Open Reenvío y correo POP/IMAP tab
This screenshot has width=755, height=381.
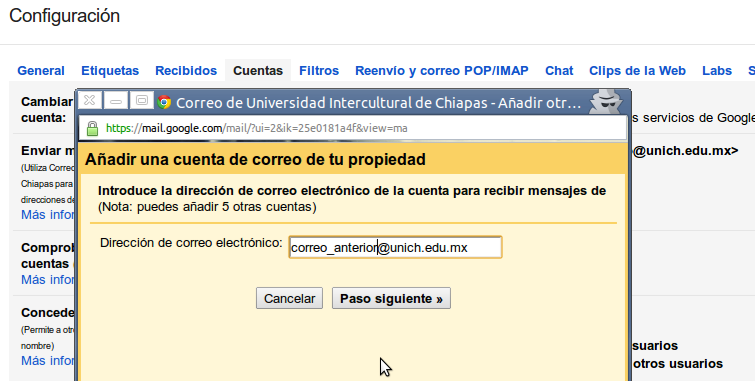coord(442,71)
